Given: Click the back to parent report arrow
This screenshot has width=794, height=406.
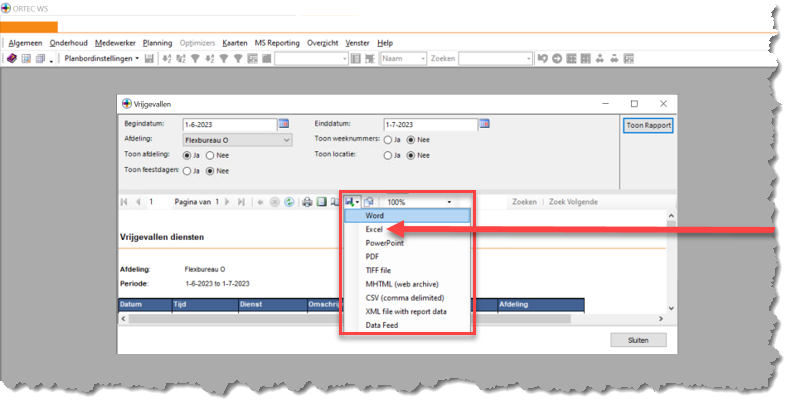Looking at the screenshot, I should click(x=260, y=202).
